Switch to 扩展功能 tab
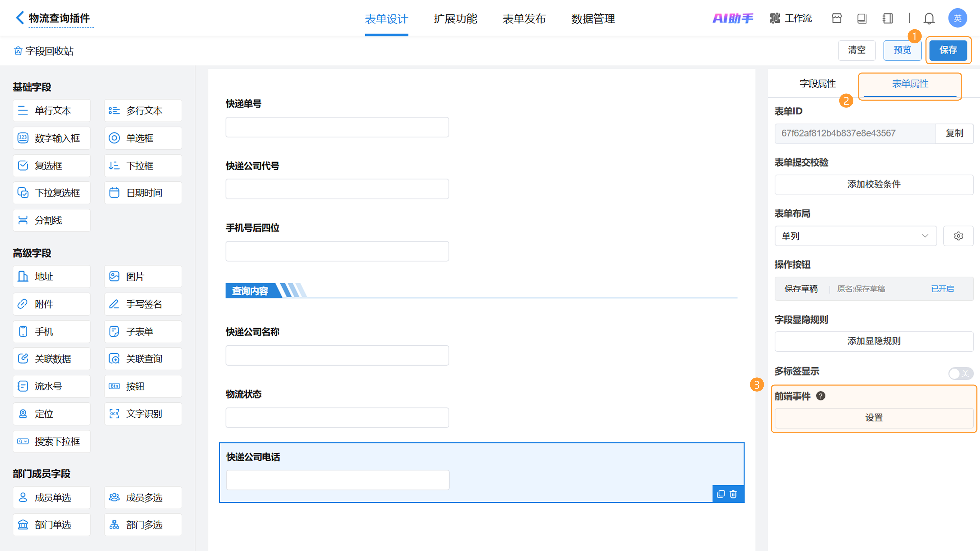980x551 pixels. pyautogui.click(x=455, y=19)
